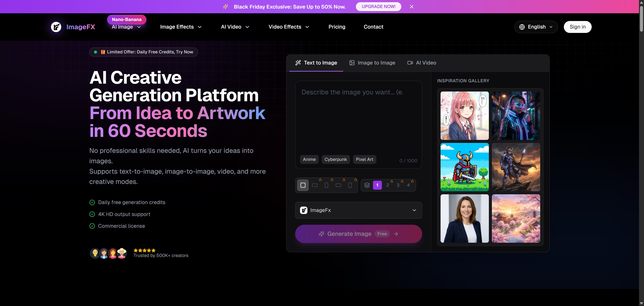
Task: Select the square aspect ratio icon
Action: click(303, 185)
